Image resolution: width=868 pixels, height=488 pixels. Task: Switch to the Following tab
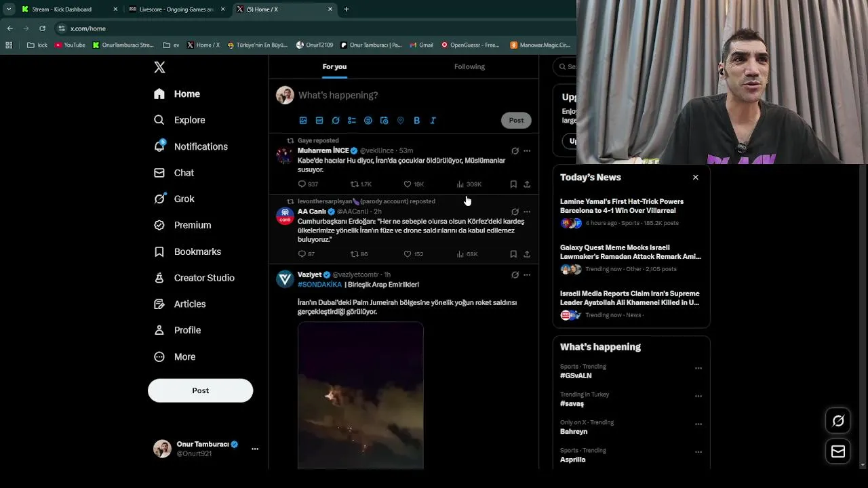point(469,66)
